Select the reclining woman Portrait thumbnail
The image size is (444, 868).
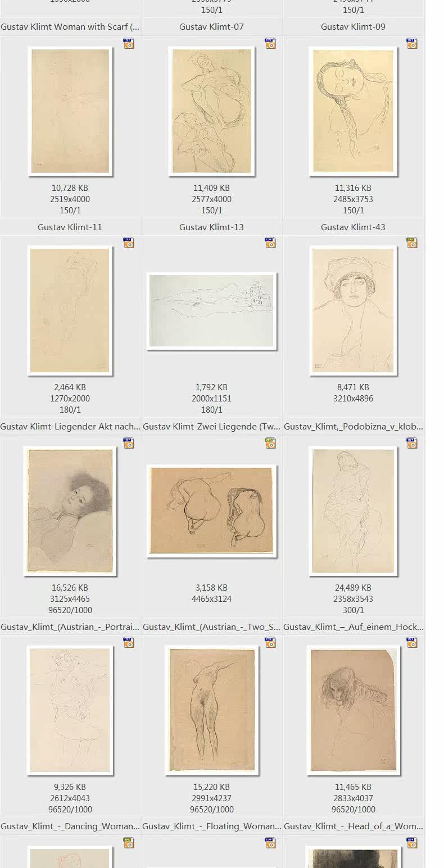[x=70, y=511]
